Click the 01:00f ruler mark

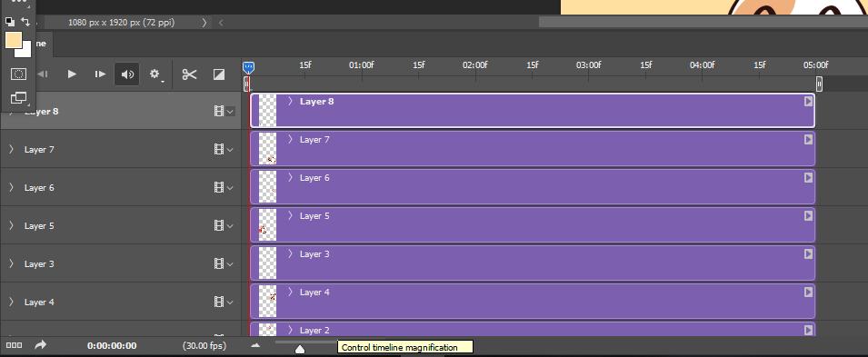[362, 64]
